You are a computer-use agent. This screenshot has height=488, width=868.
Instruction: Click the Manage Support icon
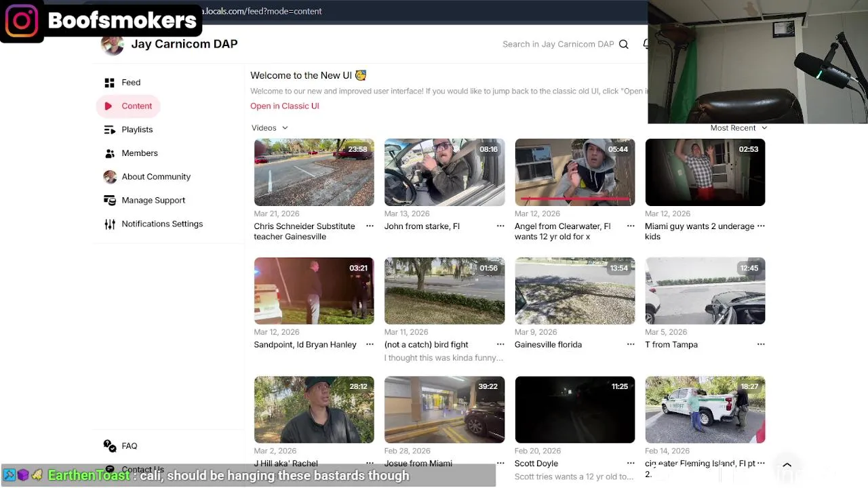point(109,200)
